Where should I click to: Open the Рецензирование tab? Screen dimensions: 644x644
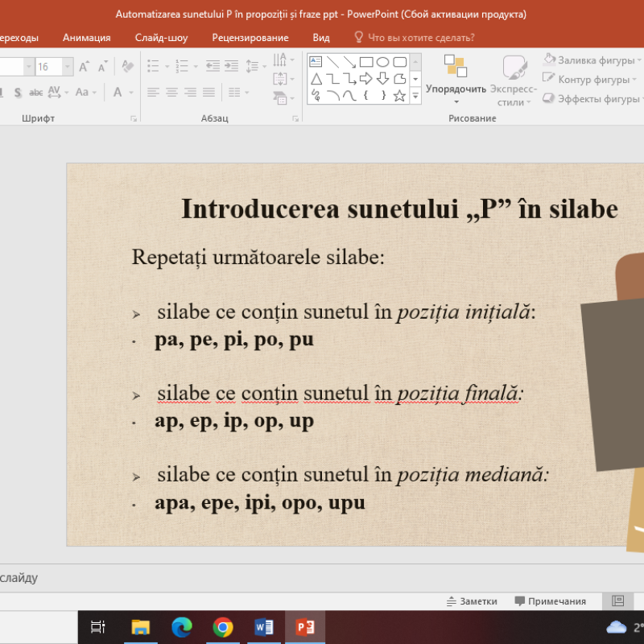pyautogui.click(x=250, y=37)
